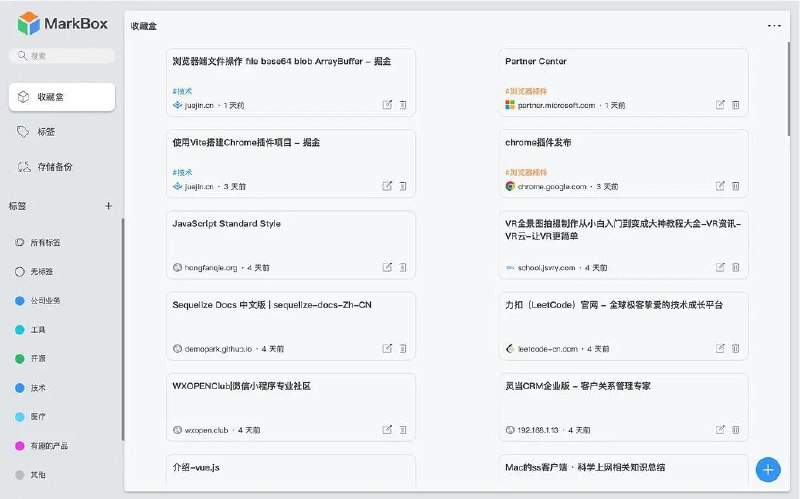
Task: Click the wxopen.club domain text
Action: point(206,430)
